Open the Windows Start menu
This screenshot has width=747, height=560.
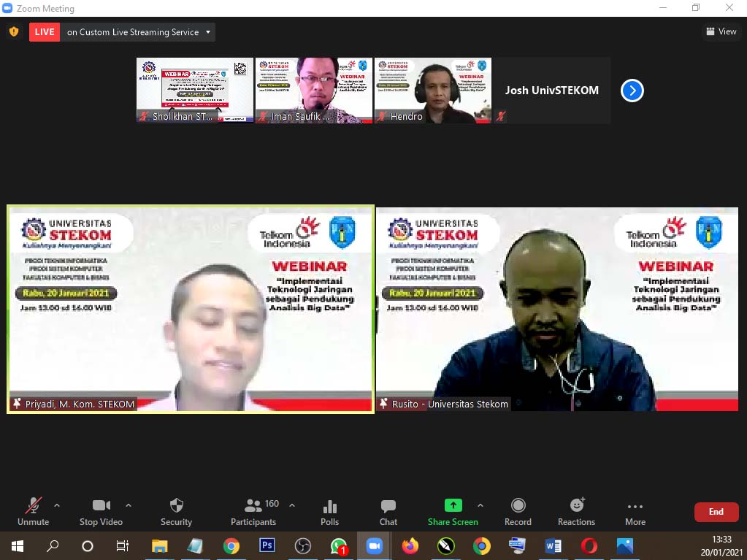[x=17, y=545]
